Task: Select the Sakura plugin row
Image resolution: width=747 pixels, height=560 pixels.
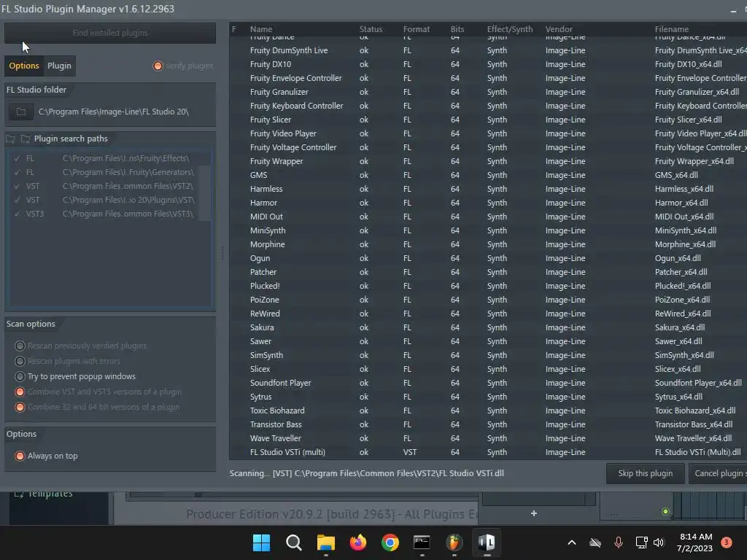Action: coord(488,327)
